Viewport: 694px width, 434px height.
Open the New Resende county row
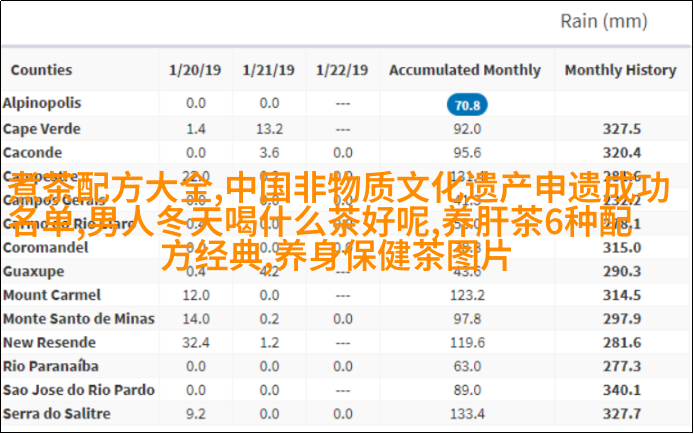(x=48, y=342)
